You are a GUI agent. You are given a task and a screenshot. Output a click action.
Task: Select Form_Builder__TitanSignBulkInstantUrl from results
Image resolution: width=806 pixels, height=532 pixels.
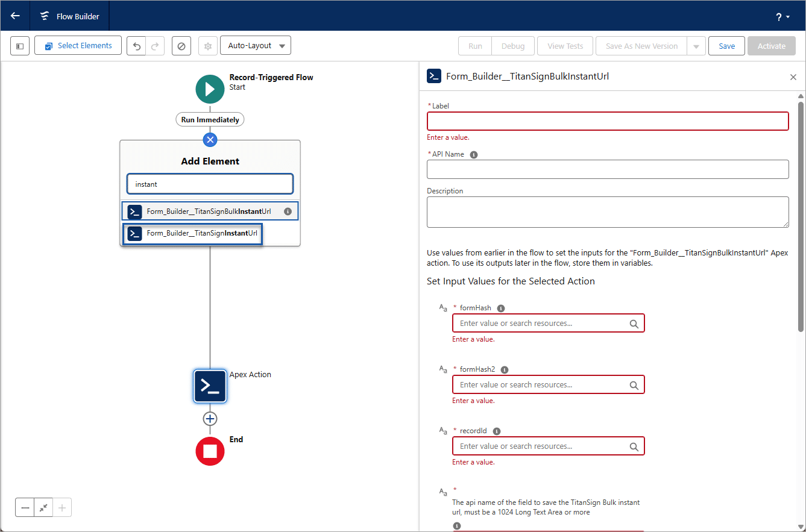coord(209,211)
